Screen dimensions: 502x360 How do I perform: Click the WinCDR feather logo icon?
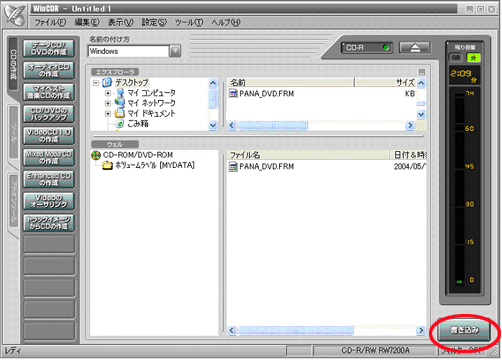tap(15, 14)
